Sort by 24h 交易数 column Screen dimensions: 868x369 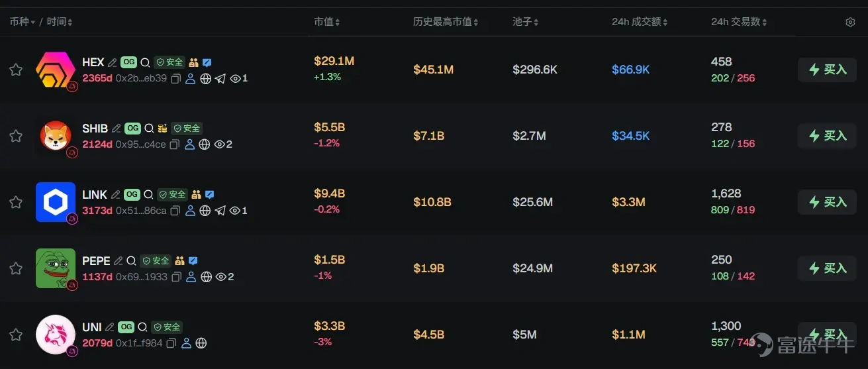click(x=739, y=22)
